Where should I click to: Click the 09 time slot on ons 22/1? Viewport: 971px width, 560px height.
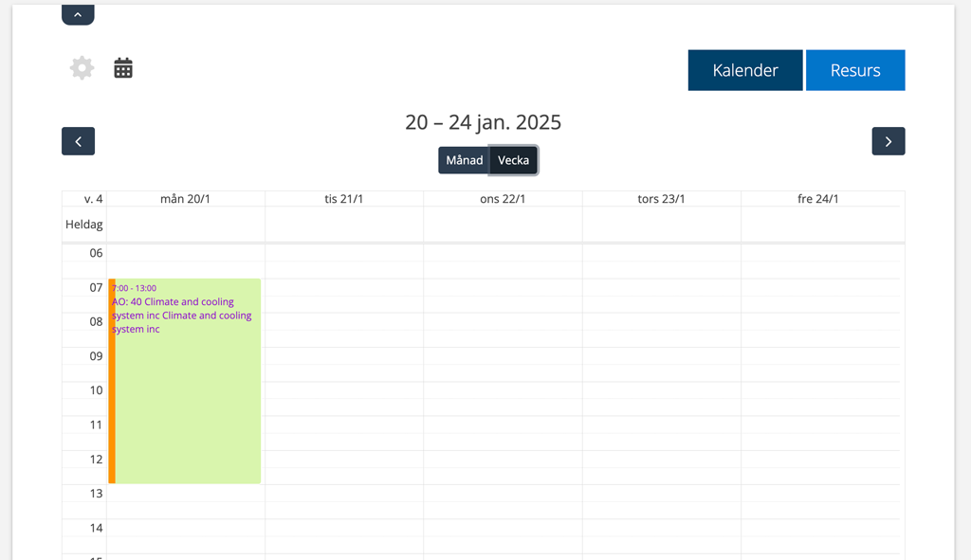(x=502, y=356)
